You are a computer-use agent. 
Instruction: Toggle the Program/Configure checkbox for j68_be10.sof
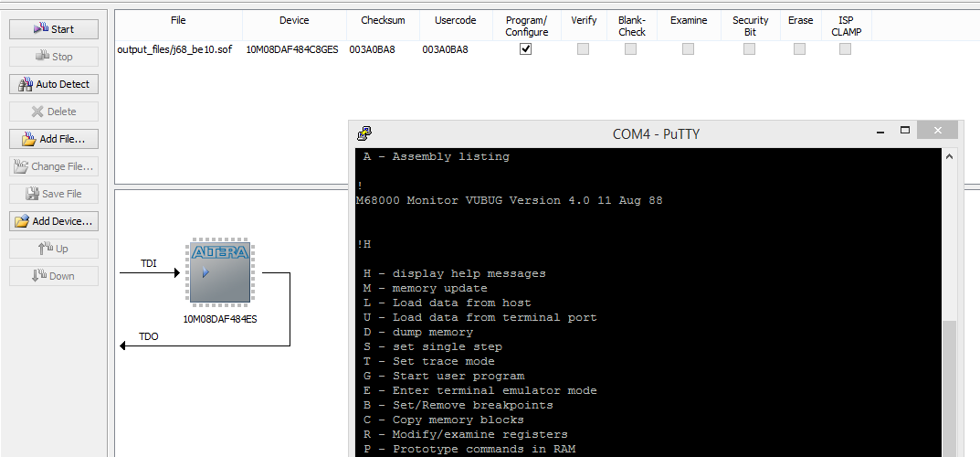pos(526,48)
